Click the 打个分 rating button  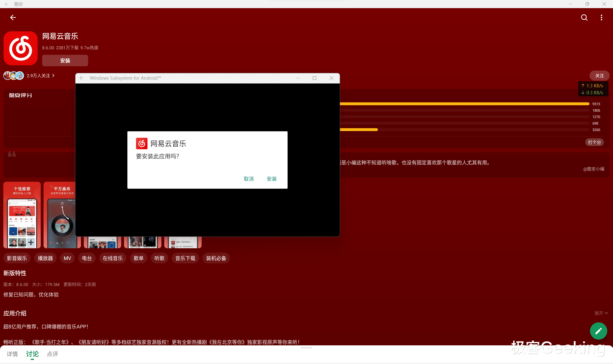594,142
